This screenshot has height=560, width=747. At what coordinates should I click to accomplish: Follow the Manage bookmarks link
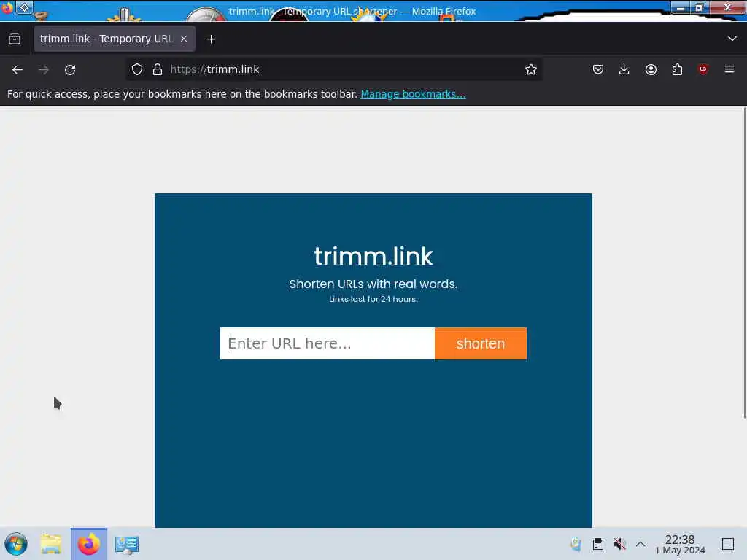(413, 94)
